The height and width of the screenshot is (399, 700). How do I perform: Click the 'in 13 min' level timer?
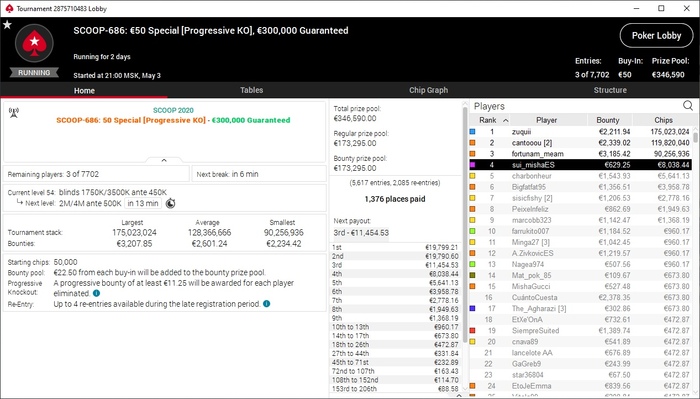pos(143,204)
